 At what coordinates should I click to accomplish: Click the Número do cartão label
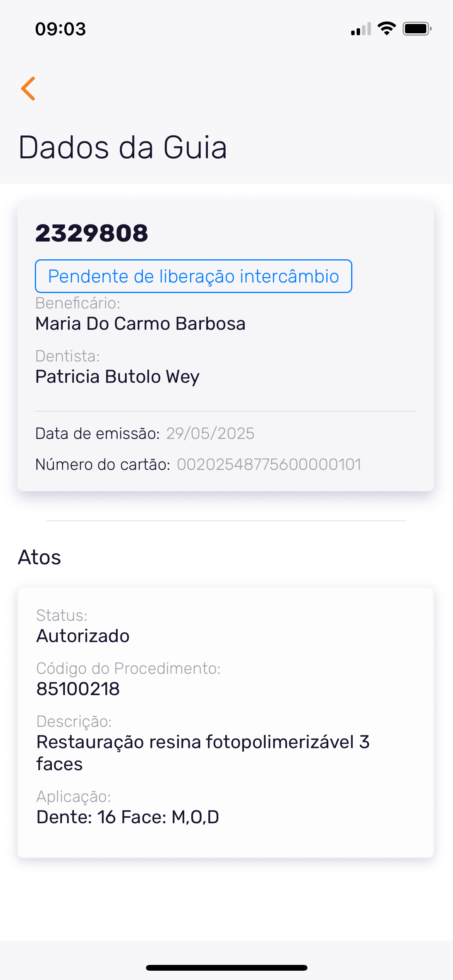[103, 464]
